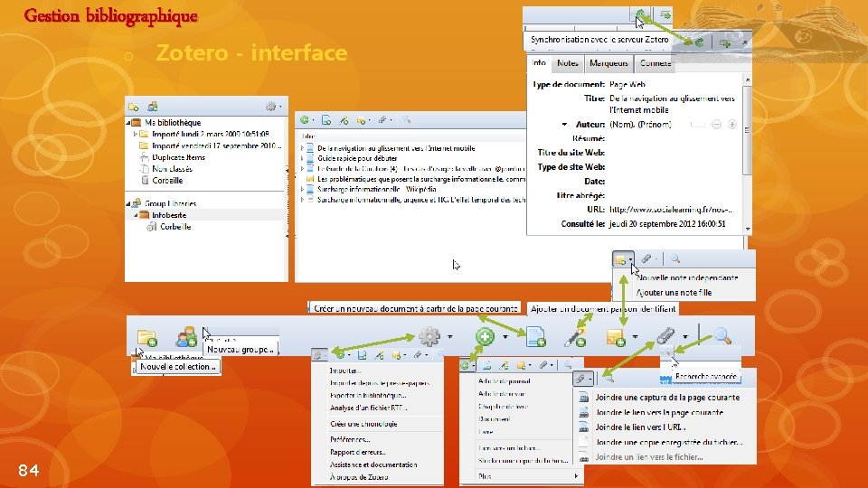Image resolution: width=868 pixels, height=488 pixels.
Task: Select Importé vendredi 17 septembre 2010 collection
Action: (216, 145)
